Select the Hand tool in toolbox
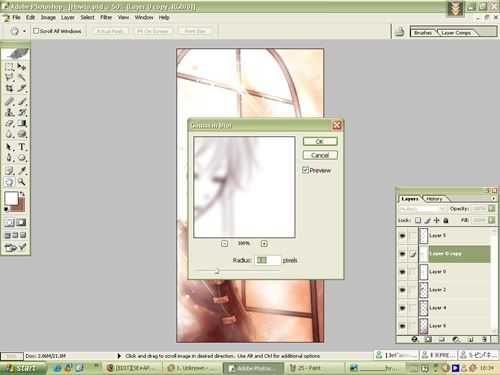Image resolution: width=500 pixels, height=375 pixels. pyautogui.click(x=9, y=182)
